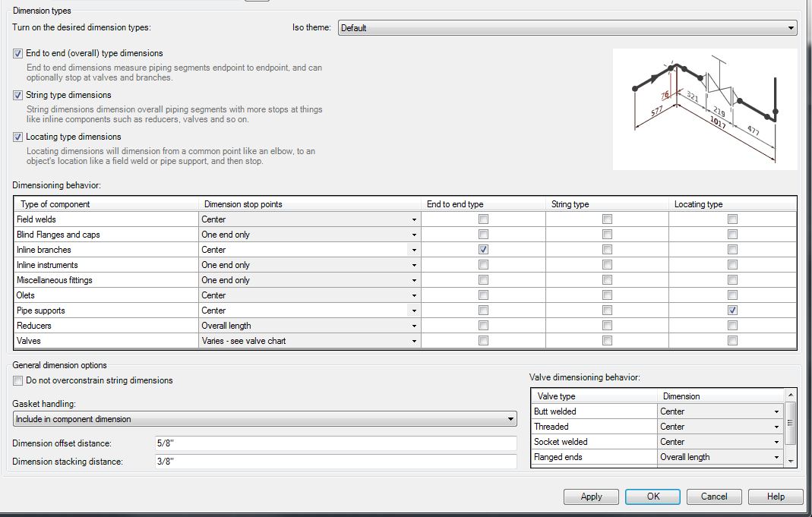
Task: Open Dimension dropdown for Socket welded valves
Action: [x=776, y=442]
